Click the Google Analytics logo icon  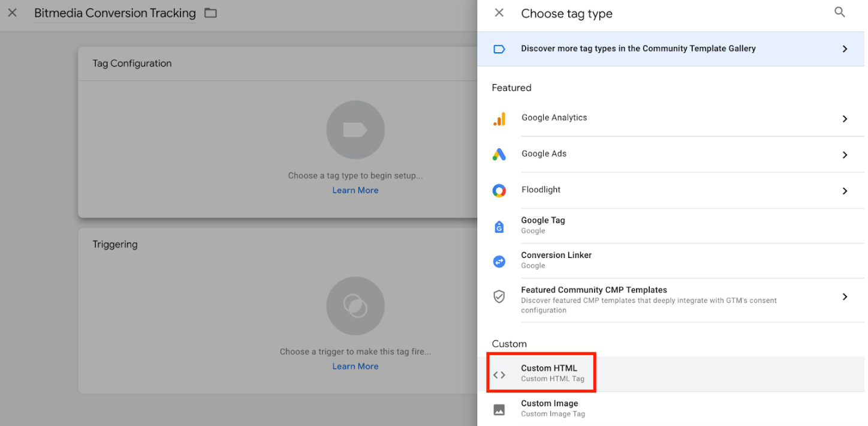click(499, 119)
